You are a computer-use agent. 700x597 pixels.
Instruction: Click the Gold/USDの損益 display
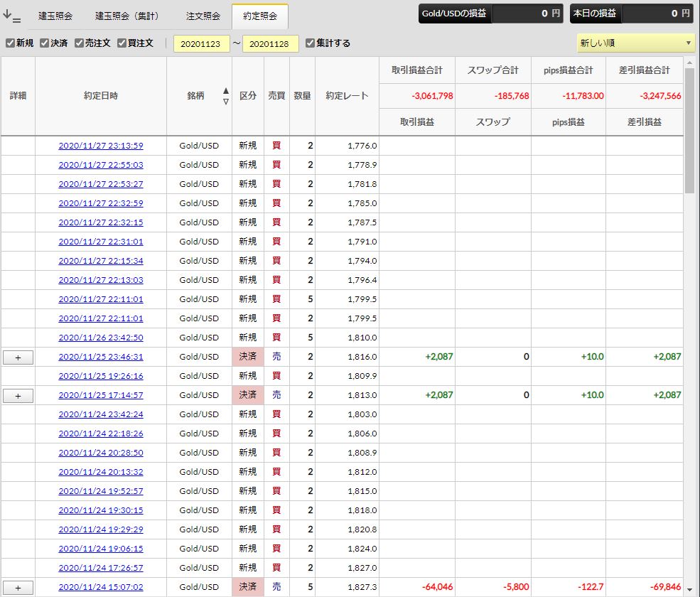490,14
